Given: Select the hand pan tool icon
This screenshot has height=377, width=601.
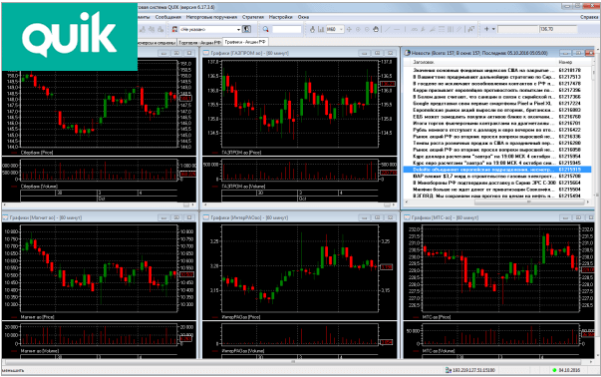Looking at the screenshot, I should tap(376, 29).
